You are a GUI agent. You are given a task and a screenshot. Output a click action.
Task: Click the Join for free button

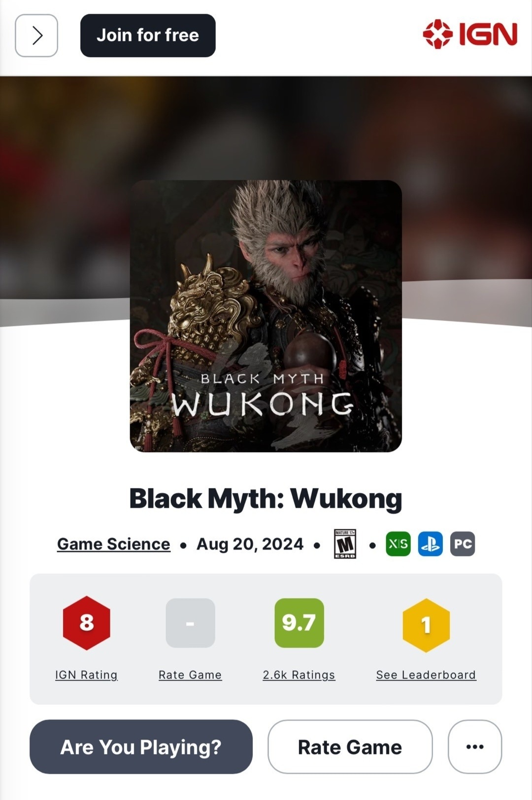tap(148, 35)
